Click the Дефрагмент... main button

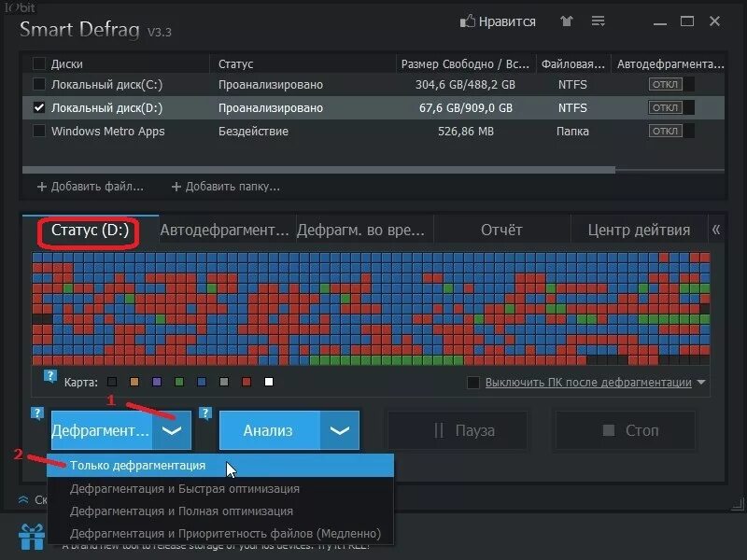tap(102, 430)
